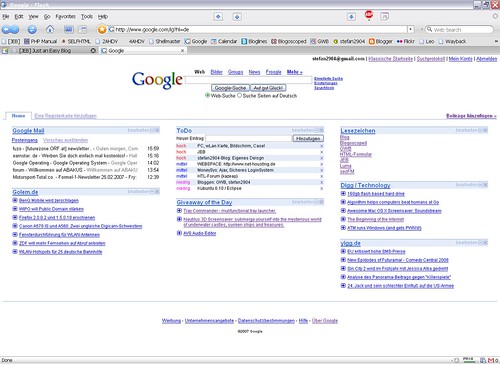Open the Calendar bookmark
Image resolution: width=500 pixels, height=365 pixels.
coord(224,41)
